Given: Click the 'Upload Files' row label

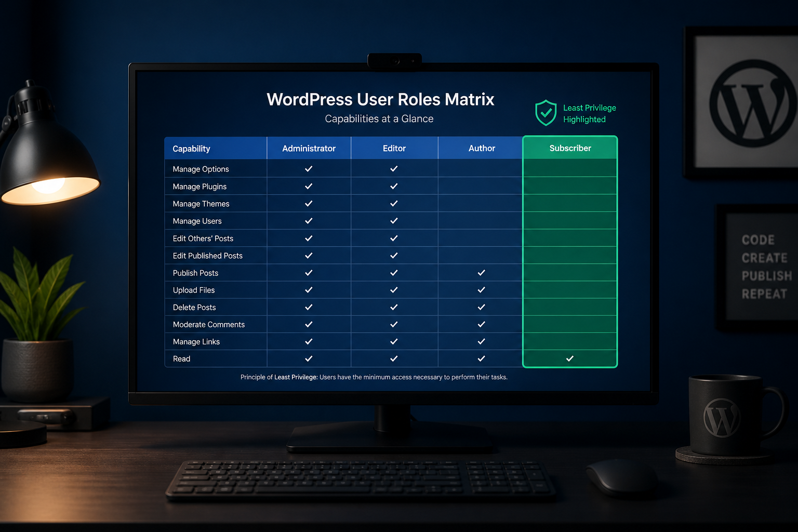Looking at the screenshot, I should pos(193,290).
